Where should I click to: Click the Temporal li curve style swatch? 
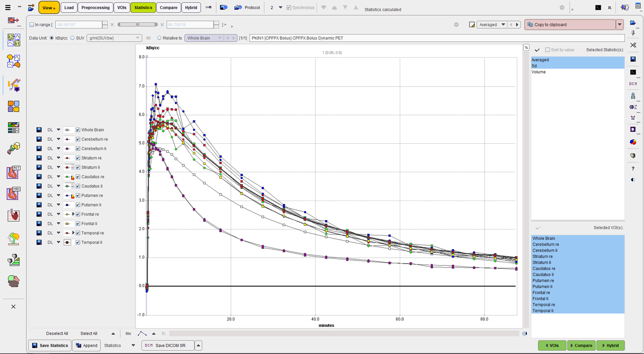68,243
